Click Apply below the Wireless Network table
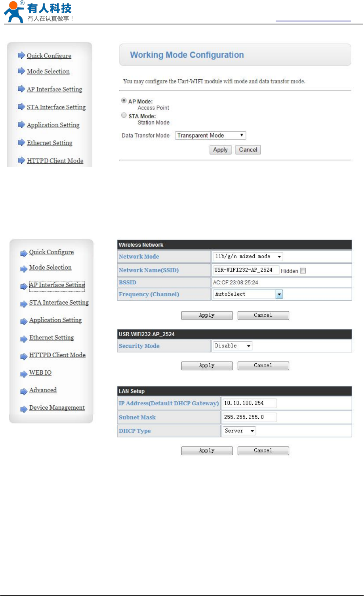 click(207, 315)
